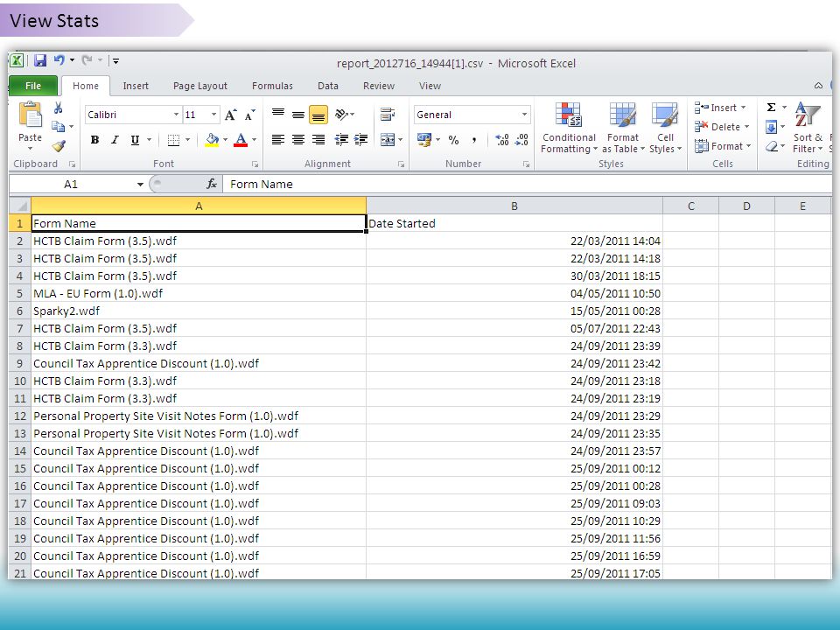This screenshot has width=840, height=630.
Task: Switch to the Insert ribbon tab
Action: point(136,86)
